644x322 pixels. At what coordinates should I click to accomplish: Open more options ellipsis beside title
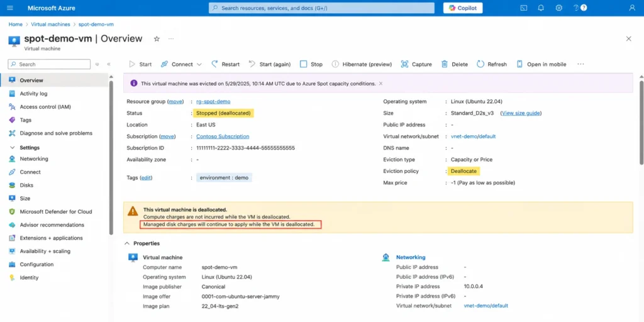pos(171,39)
